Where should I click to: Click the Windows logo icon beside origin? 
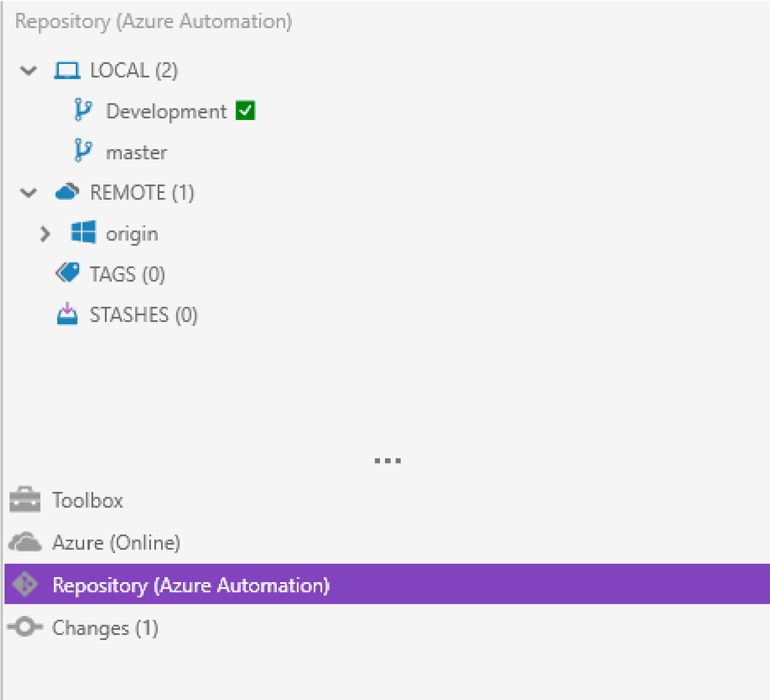pyautogui.click(x=83, y=232)
